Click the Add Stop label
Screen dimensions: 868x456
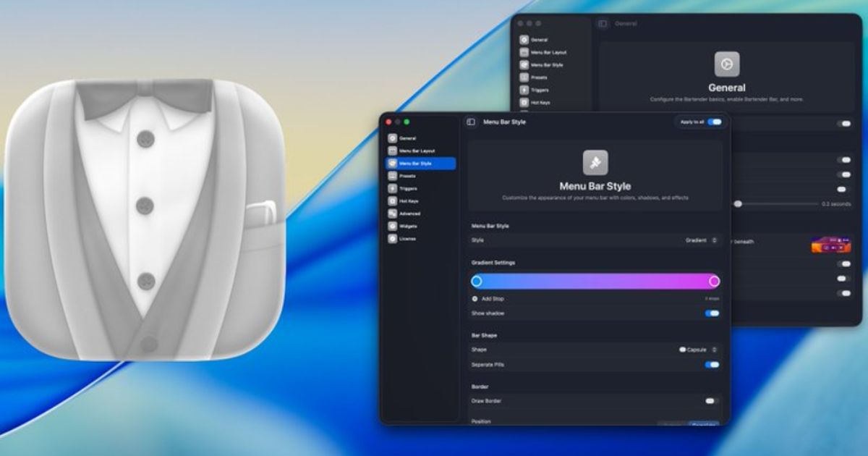[493, 299]
